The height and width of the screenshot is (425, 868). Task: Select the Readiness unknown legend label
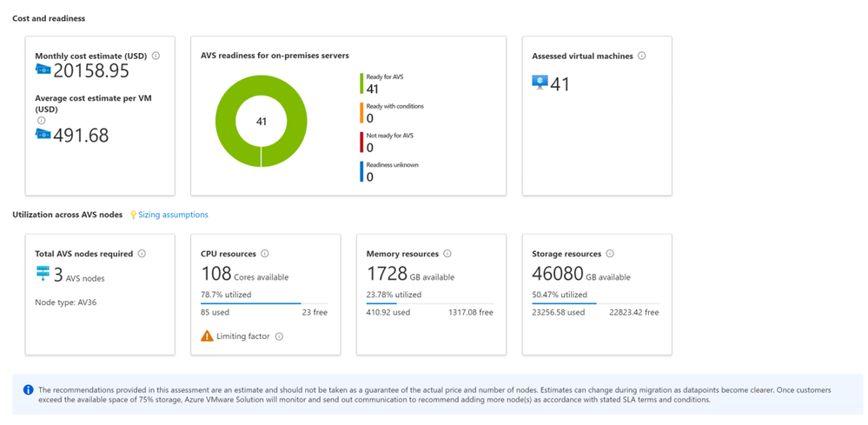click(x=392, y=165)
